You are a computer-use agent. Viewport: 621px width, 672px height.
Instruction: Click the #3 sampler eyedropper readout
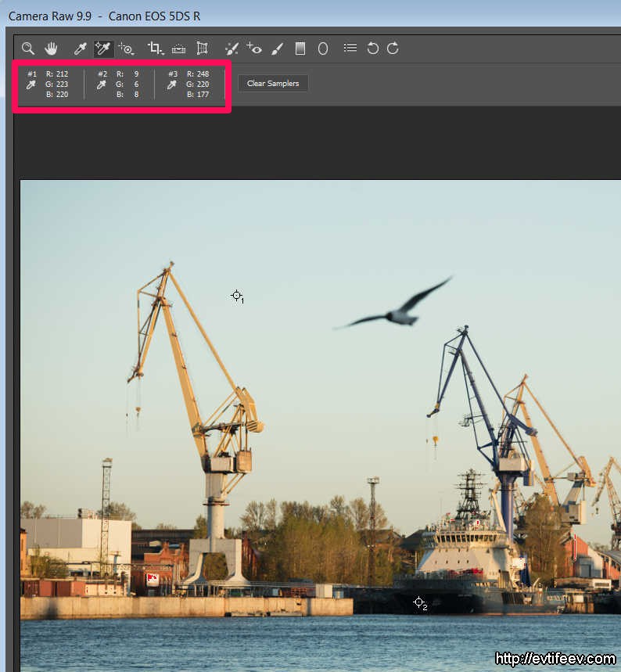(172, 84)
